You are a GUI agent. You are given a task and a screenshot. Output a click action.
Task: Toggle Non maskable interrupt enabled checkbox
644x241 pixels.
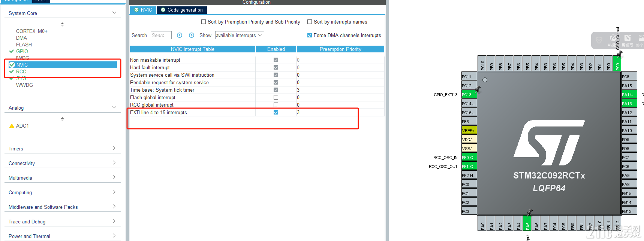pyautogui.click(x=276, y=60)
